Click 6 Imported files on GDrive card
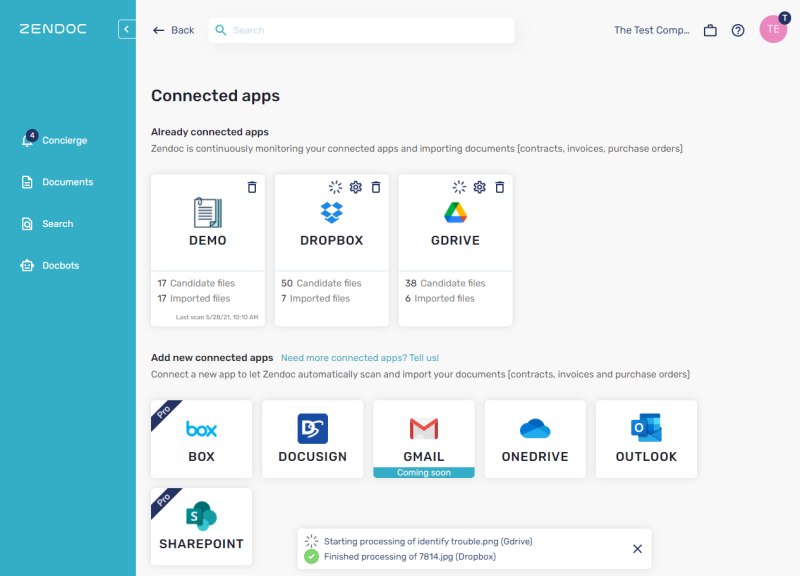This screenshot has height=576, width=800. point(439,298)
